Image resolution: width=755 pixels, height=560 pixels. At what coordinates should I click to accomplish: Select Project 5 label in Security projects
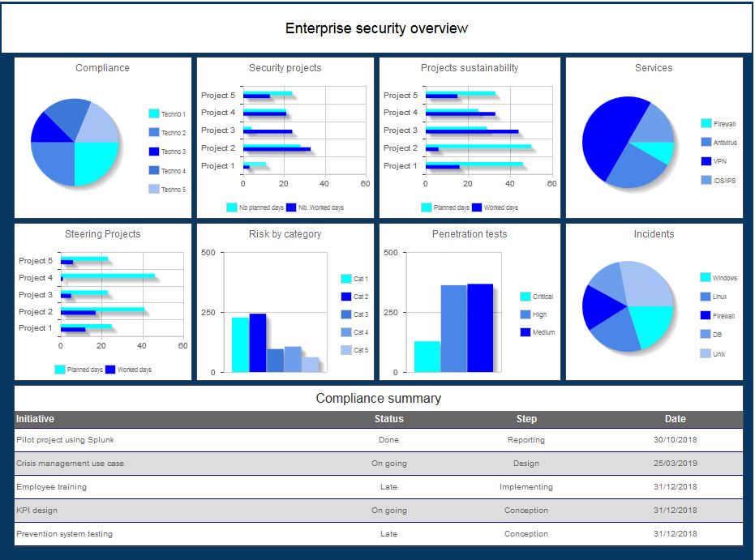coord(218,96)
